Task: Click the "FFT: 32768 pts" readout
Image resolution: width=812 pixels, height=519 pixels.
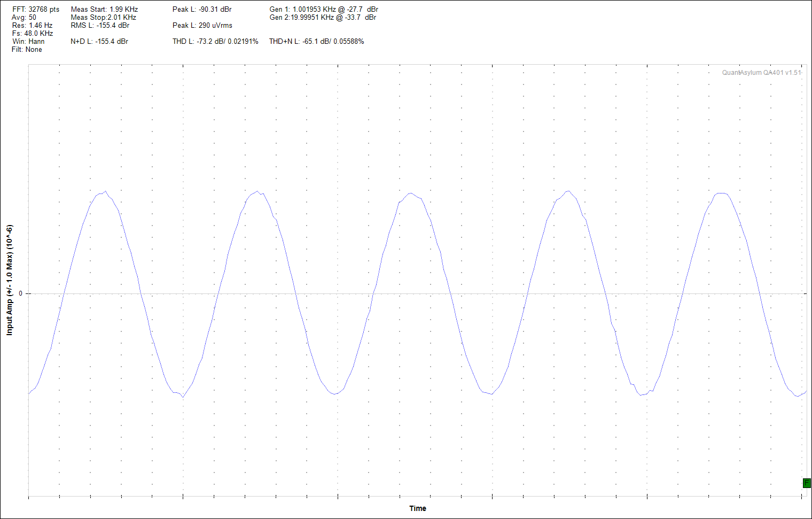Action: pyautogui.click(x=36, y=10)
